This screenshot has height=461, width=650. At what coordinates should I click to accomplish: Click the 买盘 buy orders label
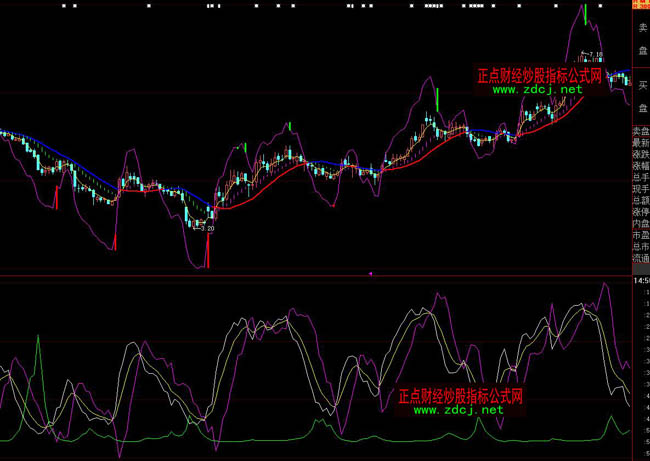pos(641,97)
